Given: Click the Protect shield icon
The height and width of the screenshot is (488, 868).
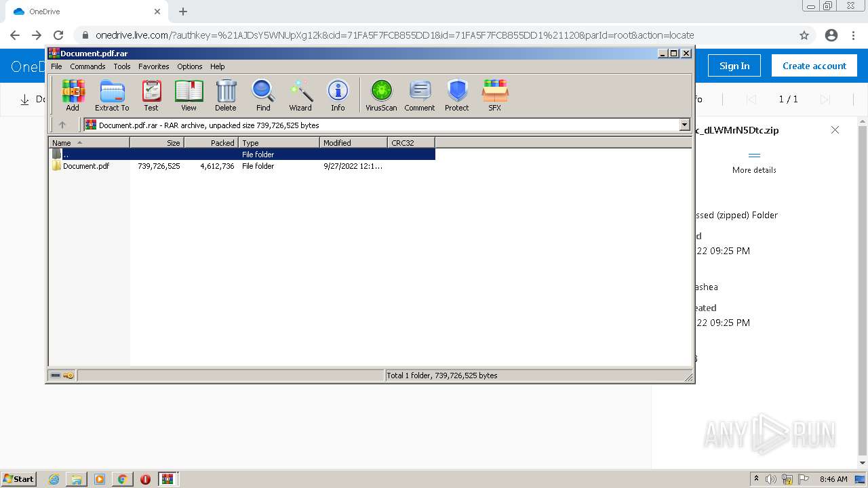Looking at the screenshot, I should 457,95.
